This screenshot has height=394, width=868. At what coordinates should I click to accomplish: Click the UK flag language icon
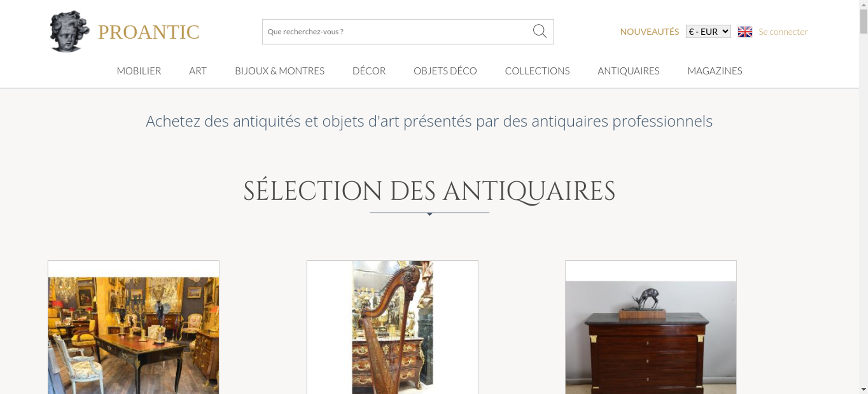(x=745, y=32)
